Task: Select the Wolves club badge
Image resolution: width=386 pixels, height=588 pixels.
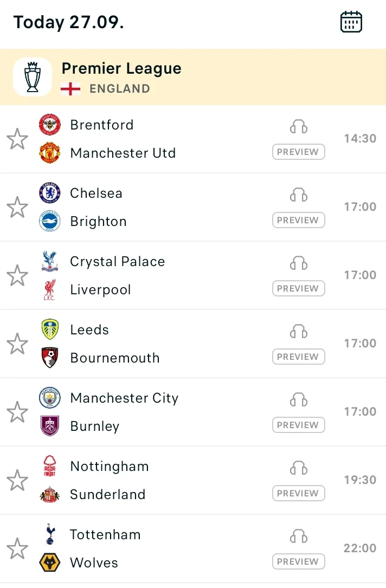Action: (x=49, y=563)
